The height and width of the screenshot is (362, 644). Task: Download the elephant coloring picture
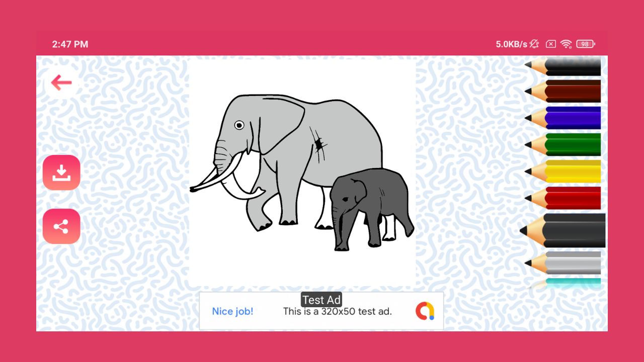[x=61, y=172]
